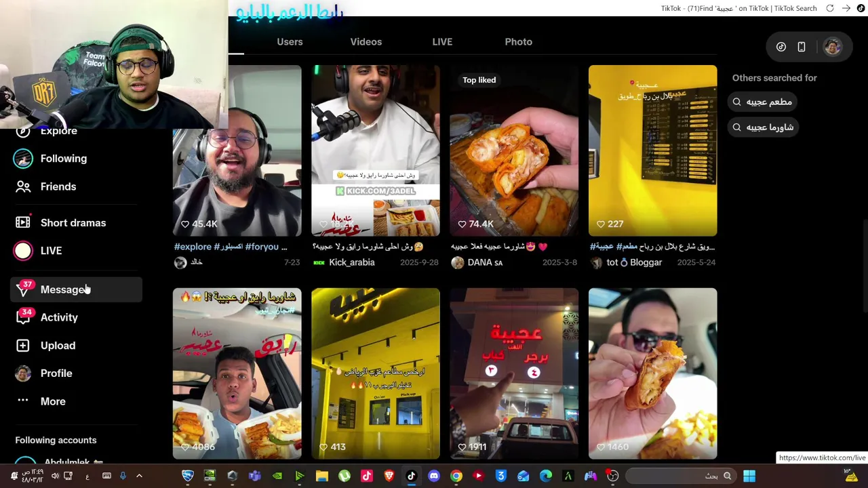868x488 pixels.
Task: Open Discord from the taskbar
Action: pos(434,476)
